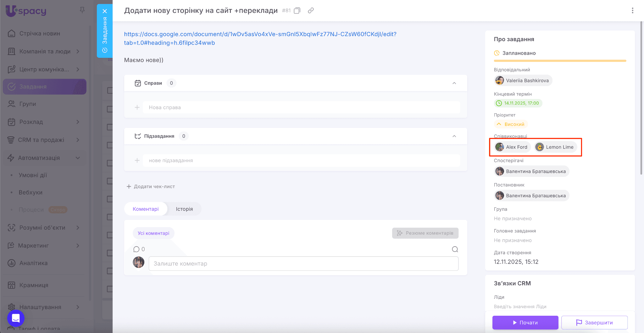
Task: Click the pin icon next to Uspacy logo
Action: pyautogui.click(x=82, y=10)
